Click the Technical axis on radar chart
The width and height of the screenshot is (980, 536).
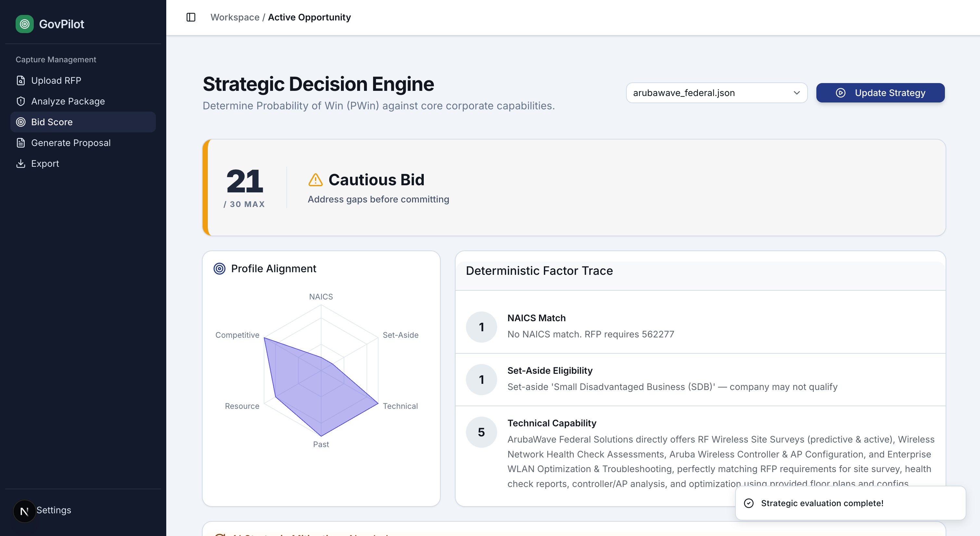(400, 406)
